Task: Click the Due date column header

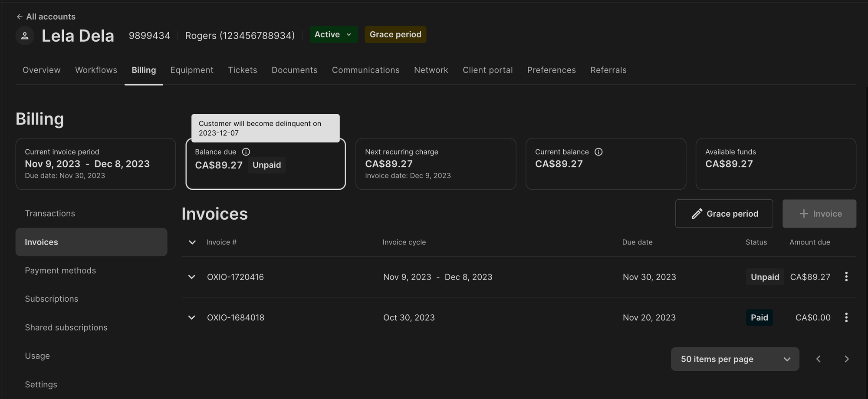Action: click(x=637, y=242)
